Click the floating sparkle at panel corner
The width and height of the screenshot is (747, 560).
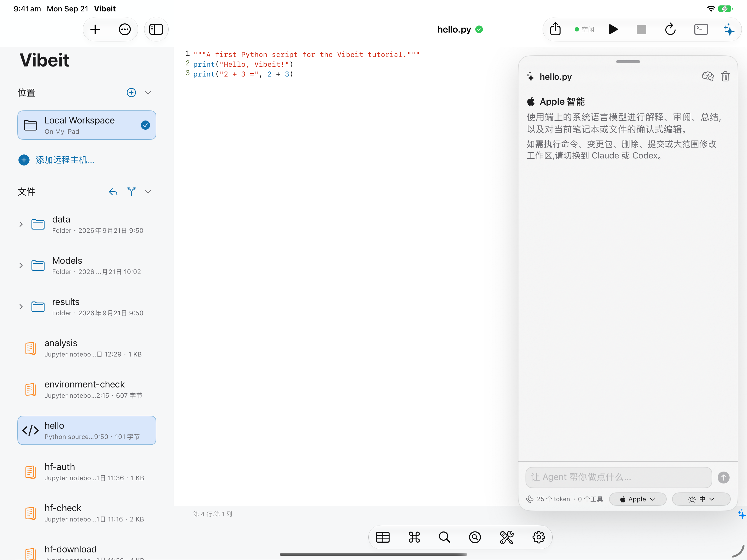pyautogui.click(x=742, y=514)
